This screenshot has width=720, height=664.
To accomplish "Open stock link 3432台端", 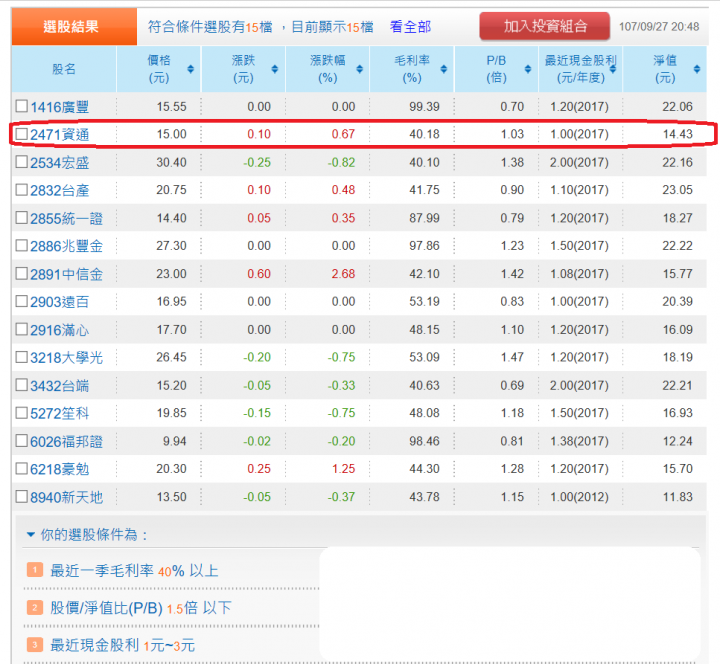I will (x=59, y=386).
